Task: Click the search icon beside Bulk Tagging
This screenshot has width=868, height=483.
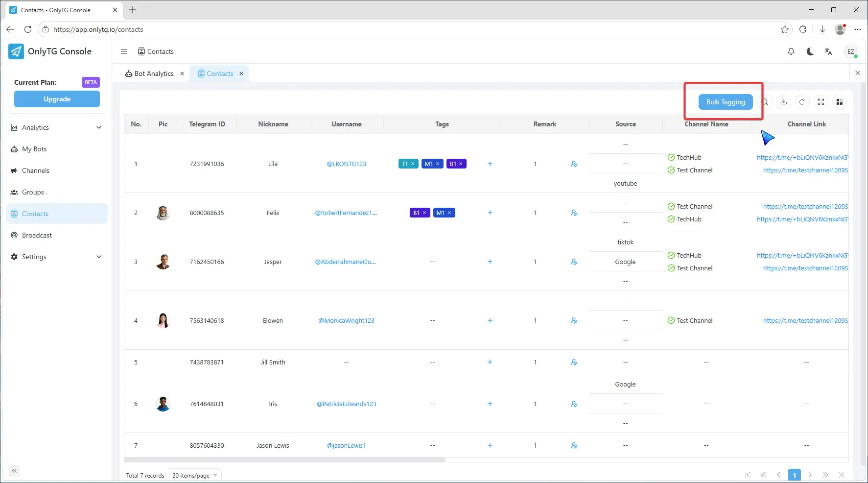Action: 765,102
